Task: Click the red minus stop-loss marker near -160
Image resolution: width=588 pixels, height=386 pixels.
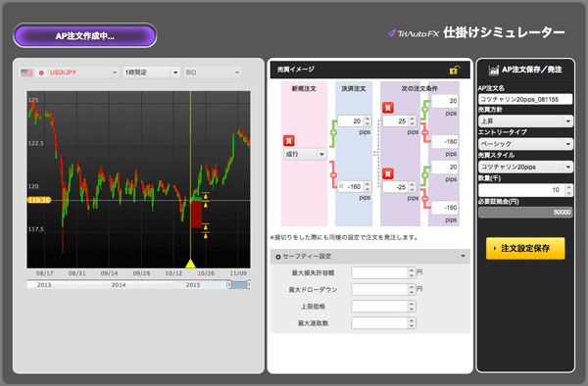Action: coord(333,175)
